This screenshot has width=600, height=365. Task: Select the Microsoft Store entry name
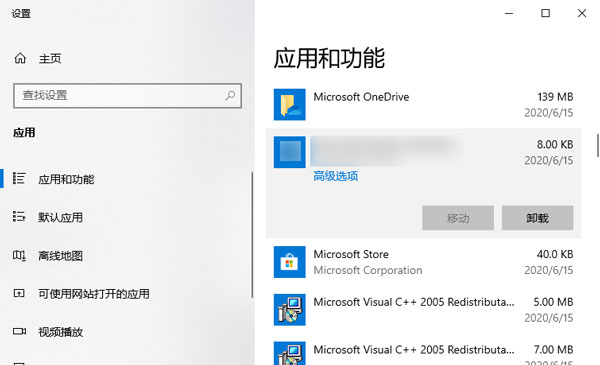coord(351,254)
